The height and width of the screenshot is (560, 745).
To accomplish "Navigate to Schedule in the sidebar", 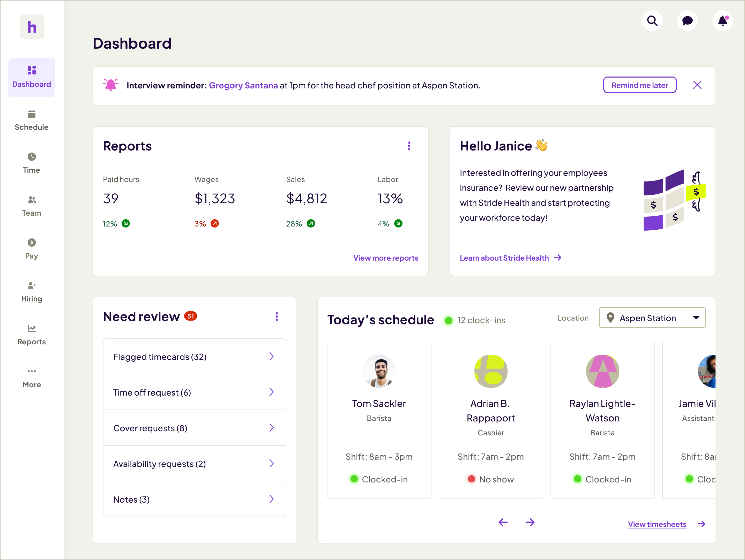I will pos(32,120).
